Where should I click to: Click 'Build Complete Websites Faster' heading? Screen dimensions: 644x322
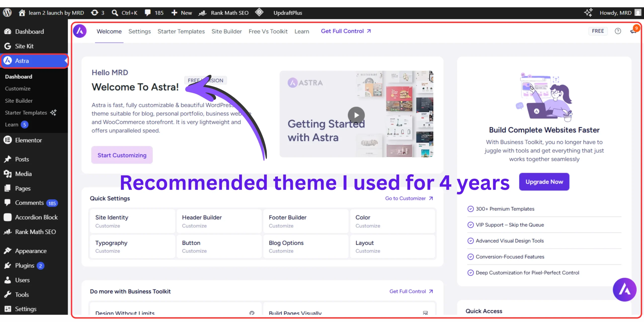point(544,130)
